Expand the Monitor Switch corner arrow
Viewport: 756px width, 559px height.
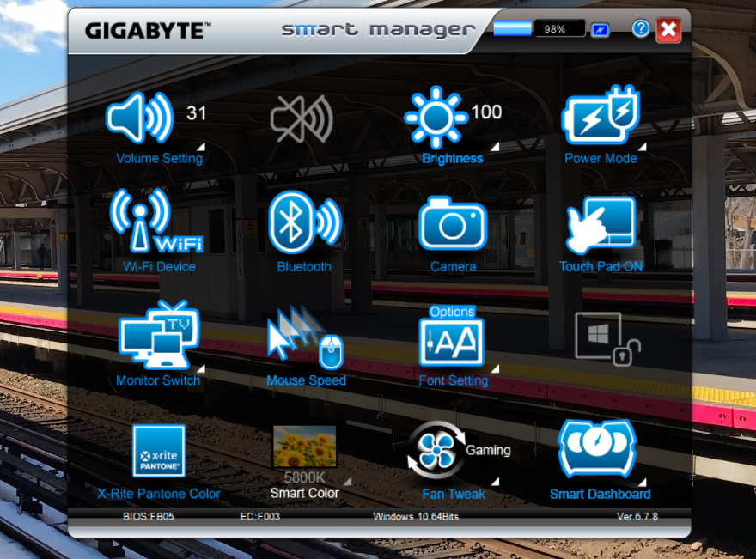[201, 368]
